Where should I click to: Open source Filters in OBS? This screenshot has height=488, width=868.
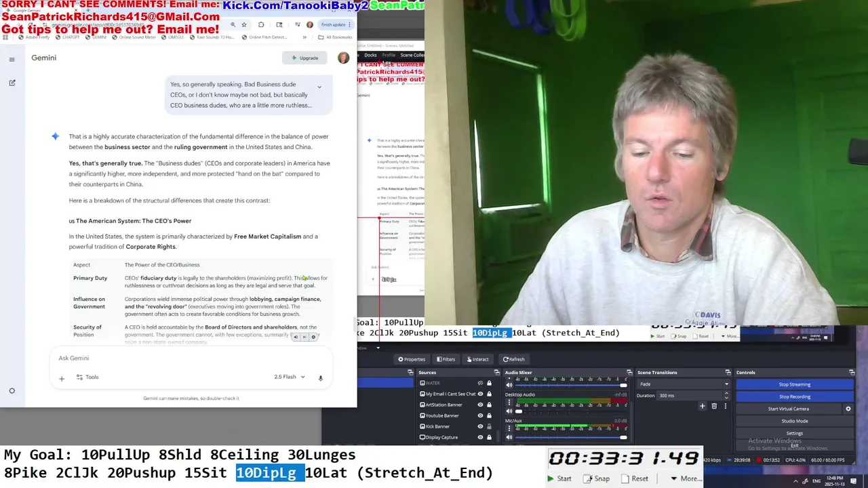click(446, 359)
